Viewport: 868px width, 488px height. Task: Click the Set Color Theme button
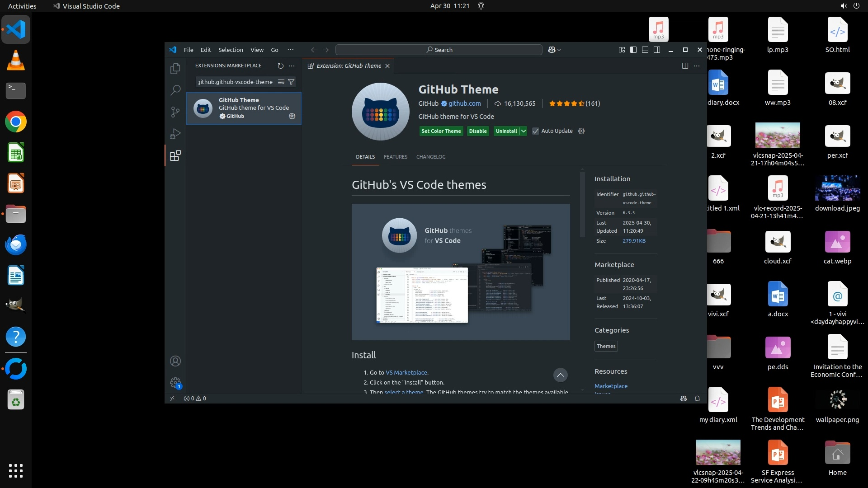pyautogui.click(x=441, y=131)
